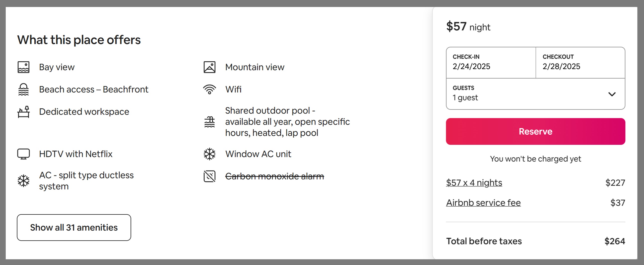Expand the guests chevron arrow
Image resolution: width=644 pixels, height=265 pixels.
[x=612, y=94]
